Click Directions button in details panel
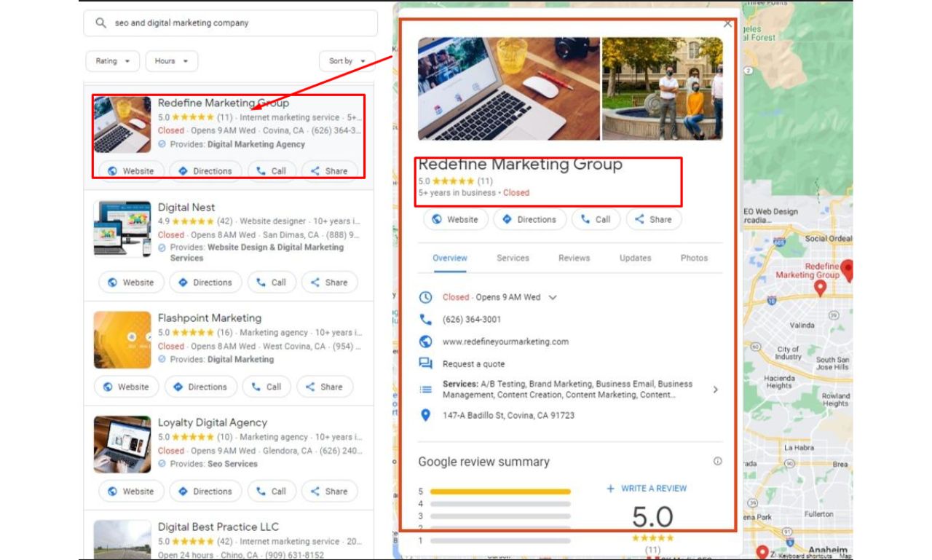 coord(529,219)
